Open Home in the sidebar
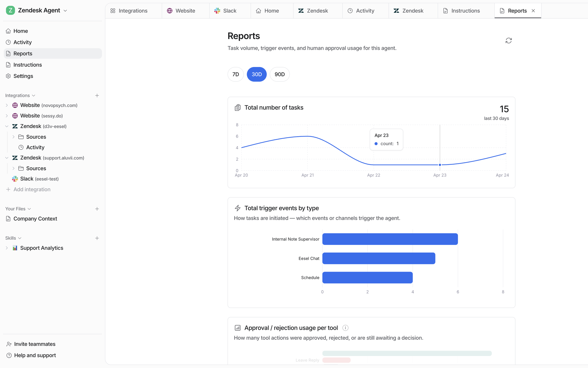 coord(53,31)
